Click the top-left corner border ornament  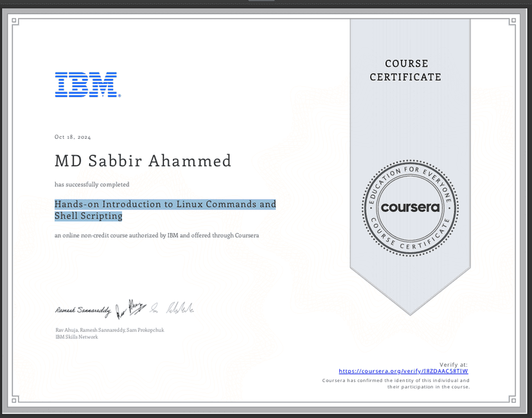point(15,21)
